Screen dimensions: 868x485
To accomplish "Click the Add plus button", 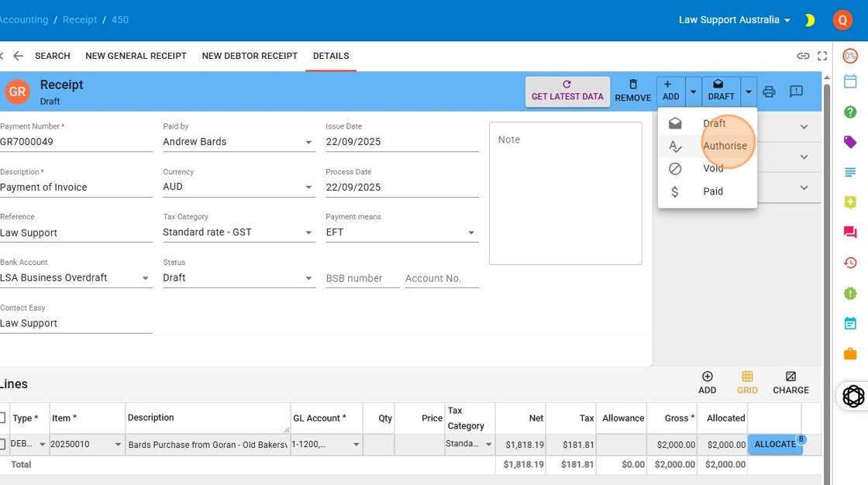I will point(670,91).
